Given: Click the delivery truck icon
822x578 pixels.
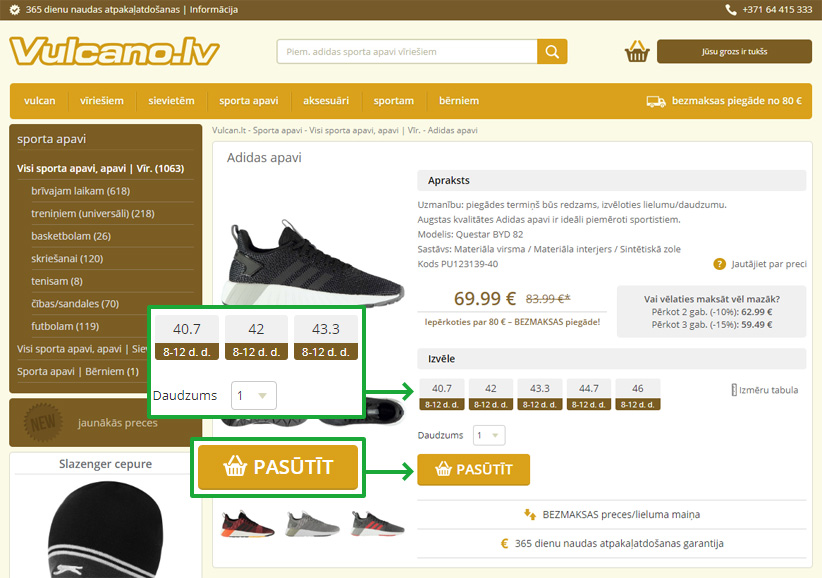Looking at the screenshot, I should (x=656, y=101).
